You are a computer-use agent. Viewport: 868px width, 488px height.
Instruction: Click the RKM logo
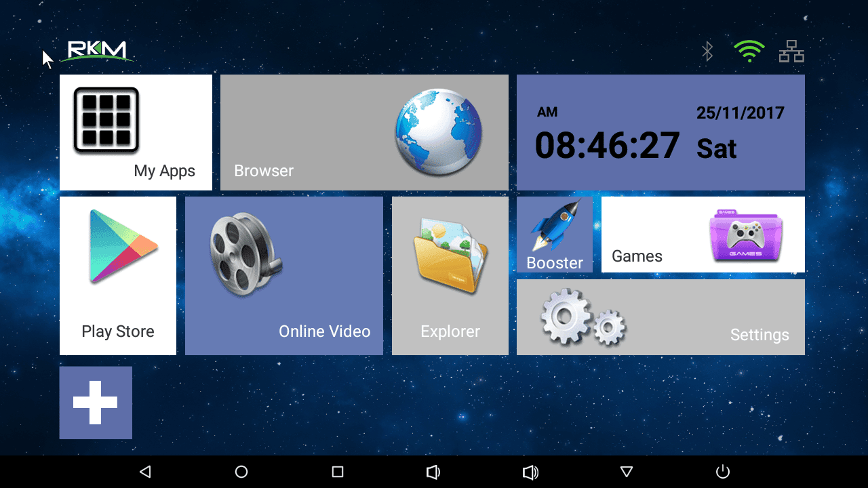click(96, 52)
